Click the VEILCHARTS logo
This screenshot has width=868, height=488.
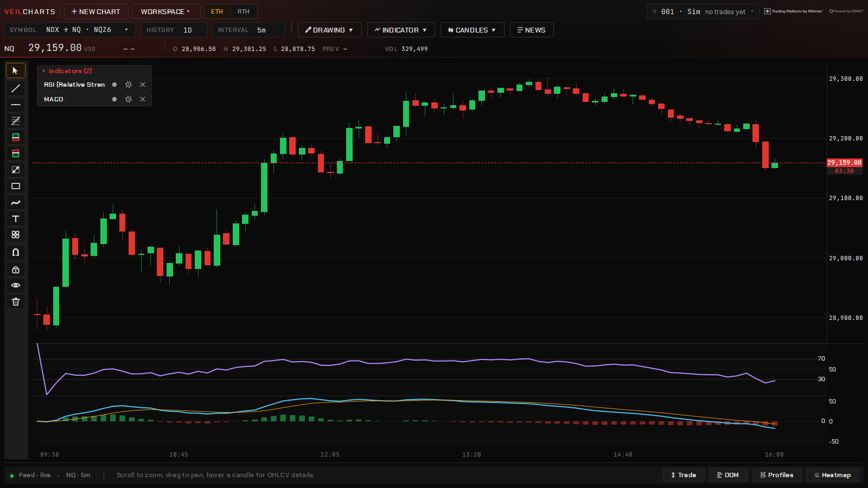(x=30, y=11)
